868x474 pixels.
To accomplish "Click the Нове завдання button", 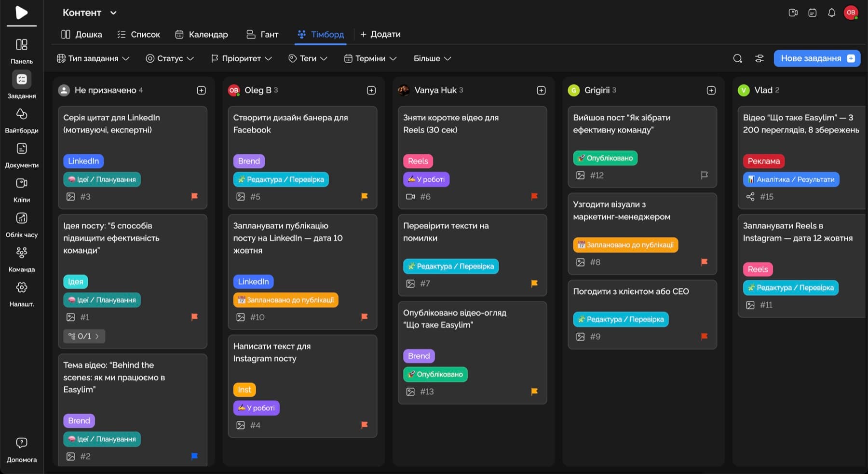I will click(817, 58).
